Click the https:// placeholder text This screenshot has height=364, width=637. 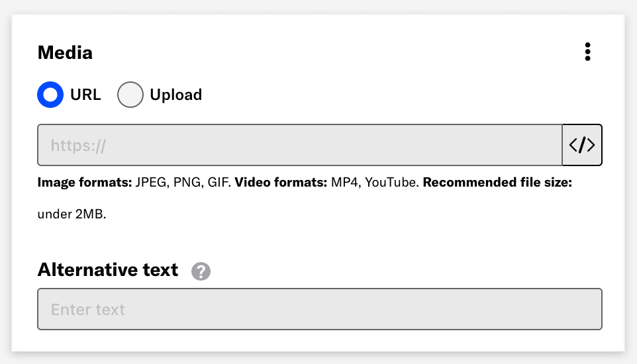79,145
